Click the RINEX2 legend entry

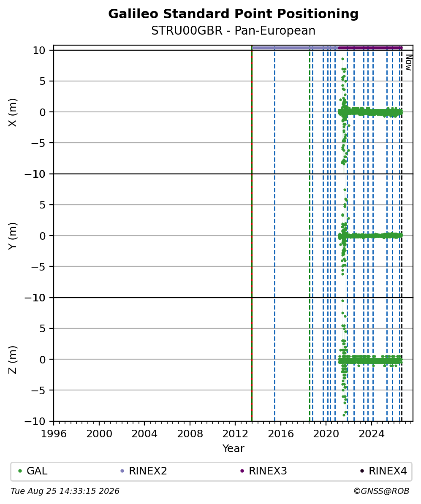pos(144,471)
